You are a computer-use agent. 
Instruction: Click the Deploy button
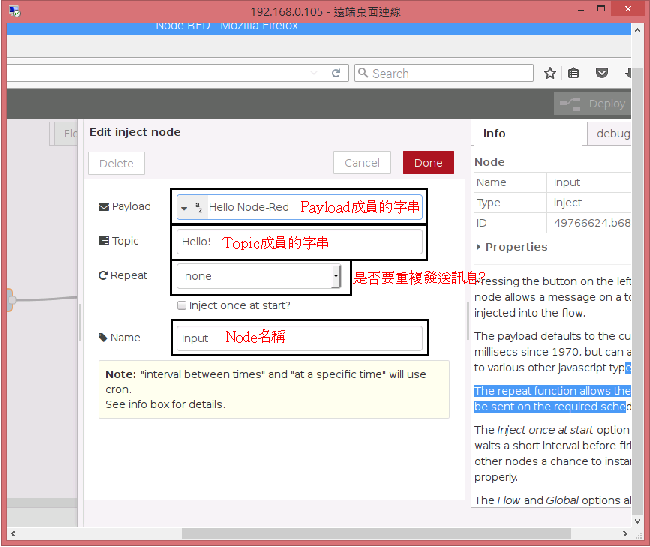[x=593, y=104]
